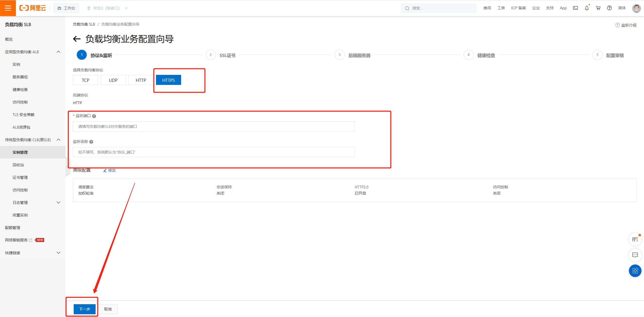Viewport: 644px width, 317px height.
Task: Open the 华北3 region dropdown
Action: pyautogui.click(x=107, y=8)
